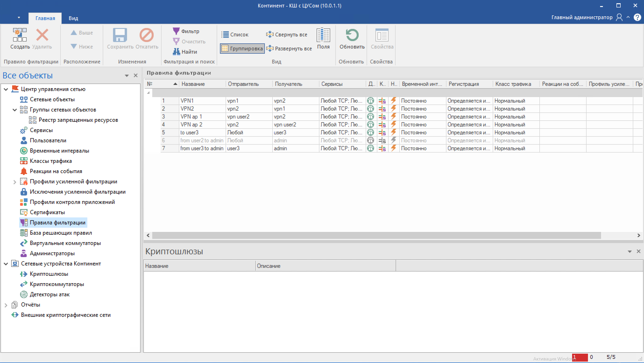Switch to Список view mode
This screenshot has height=363, width=644.
(235, 35)
